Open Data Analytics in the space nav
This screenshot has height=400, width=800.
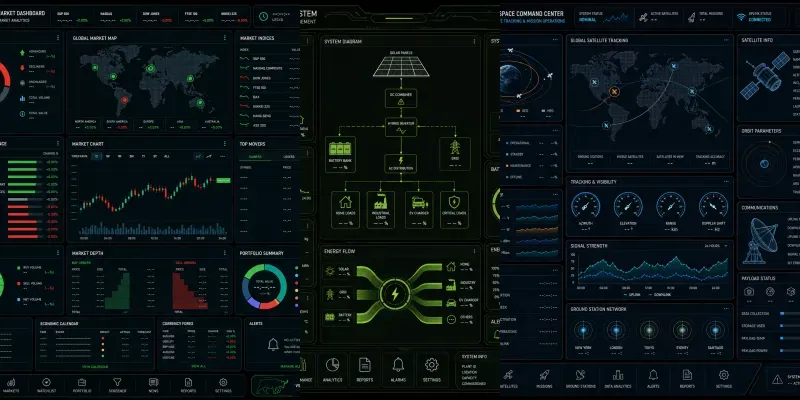click(618, 380)
